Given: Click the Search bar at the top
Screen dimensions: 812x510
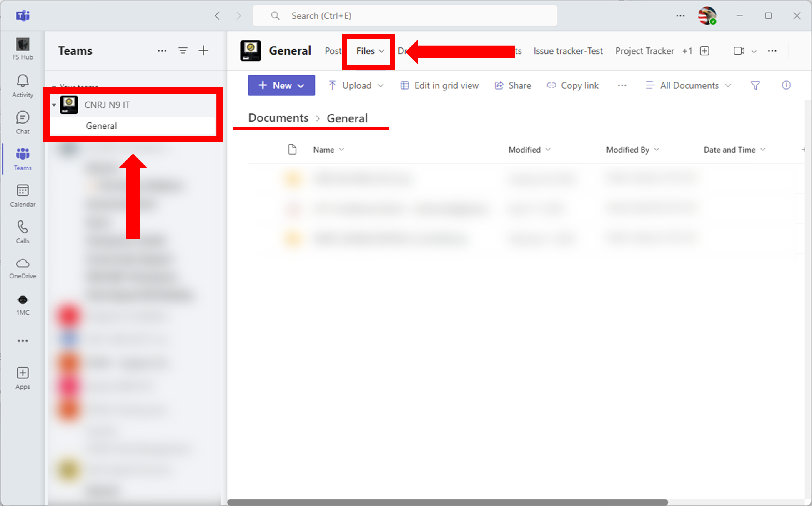Looking at the screenshot, I should click(x=404, y=15).
